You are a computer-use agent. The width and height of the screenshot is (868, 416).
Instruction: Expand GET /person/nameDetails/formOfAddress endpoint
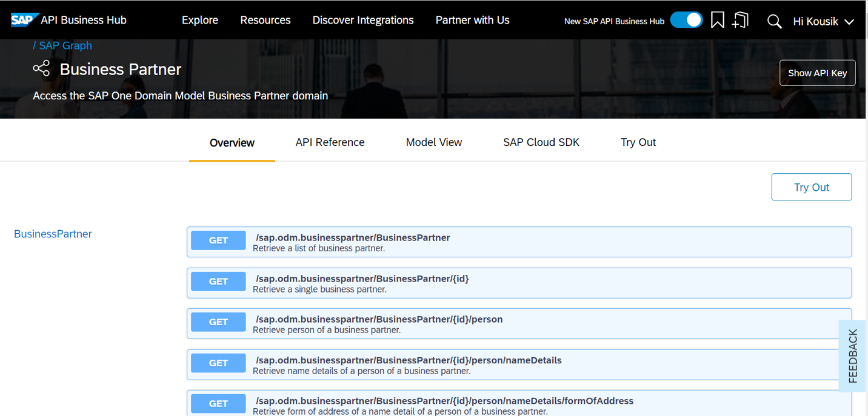519,403
